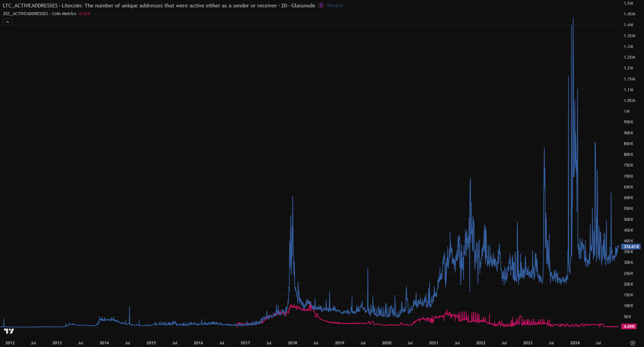Screen dimensions: 644x347
Task: Click the 2017 label on the time axis
Action: click(245, 342)
